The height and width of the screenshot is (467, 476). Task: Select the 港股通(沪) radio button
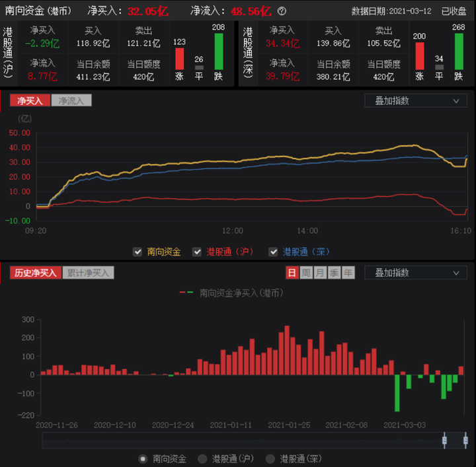[202, 459]
